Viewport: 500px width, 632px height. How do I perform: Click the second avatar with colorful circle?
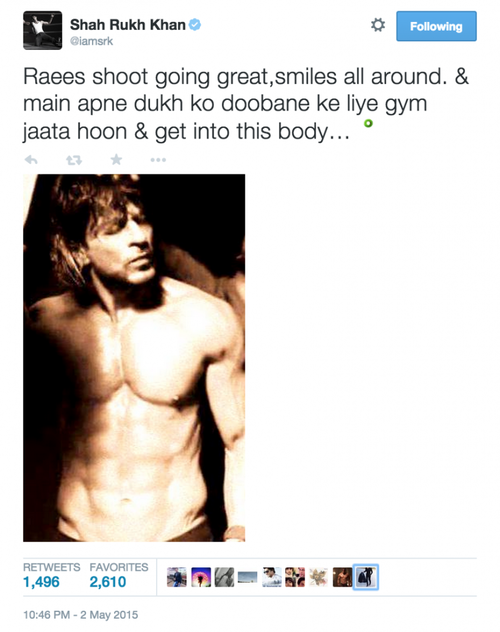click(x=201, y=577)
